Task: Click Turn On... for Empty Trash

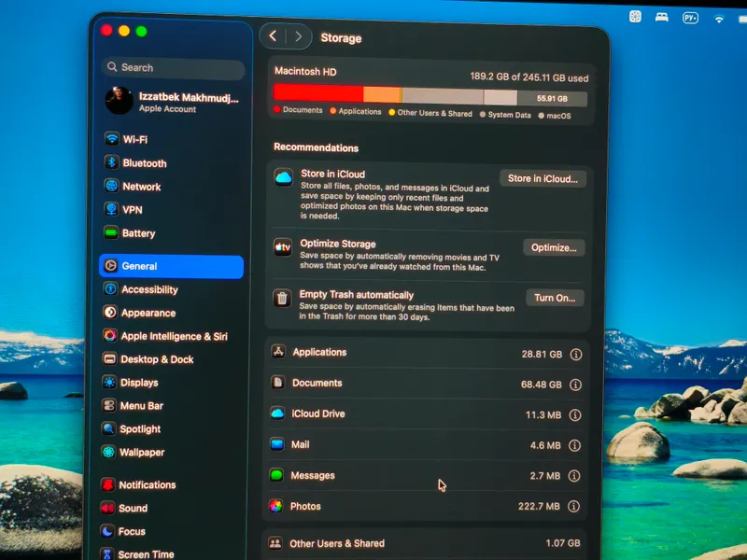Action: coord(555,298)
